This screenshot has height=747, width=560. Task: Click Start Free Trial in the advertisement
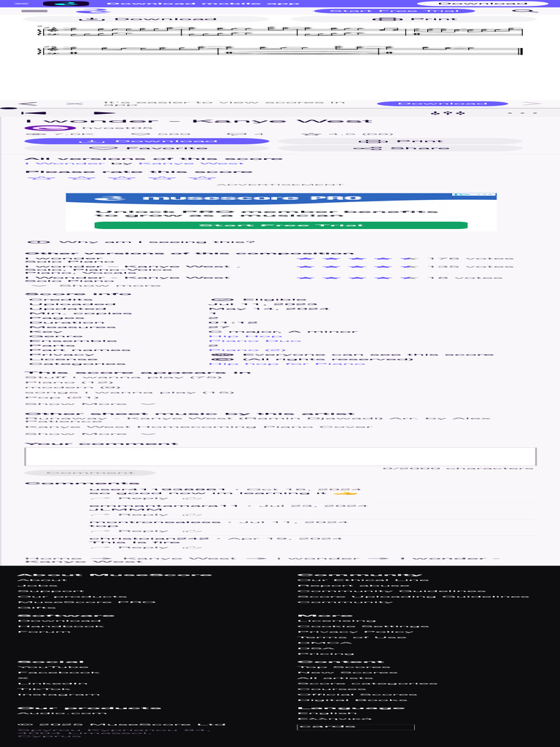point(281,225)
